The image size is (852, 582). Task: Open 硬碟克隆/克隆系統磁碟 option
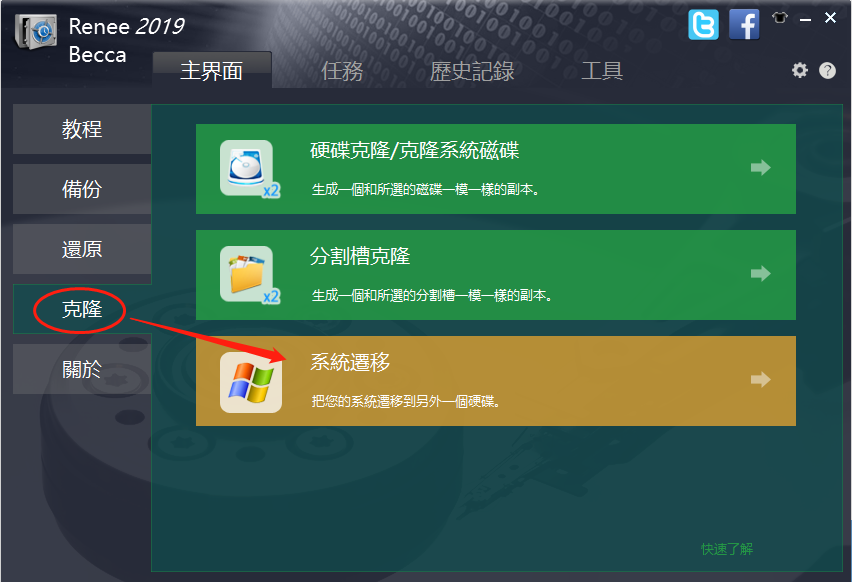[x=496, y=169]
